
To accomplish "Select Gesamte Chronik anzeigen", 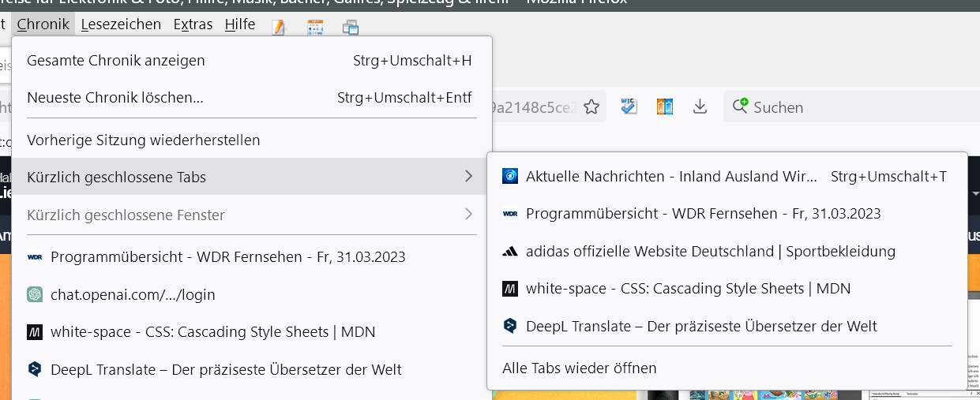I will [x=116, y=61].
